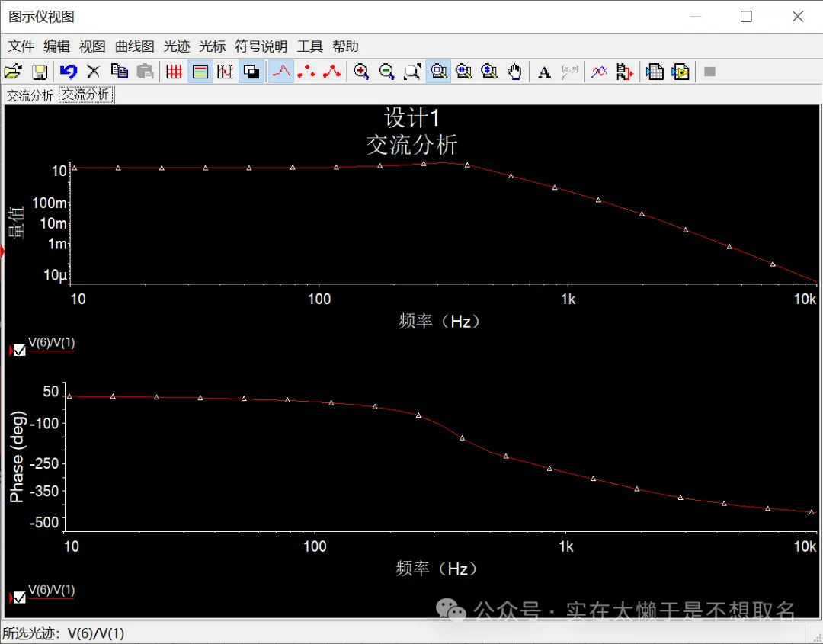
Task: Click the Open file folder icon
Action: pos(13,72)
